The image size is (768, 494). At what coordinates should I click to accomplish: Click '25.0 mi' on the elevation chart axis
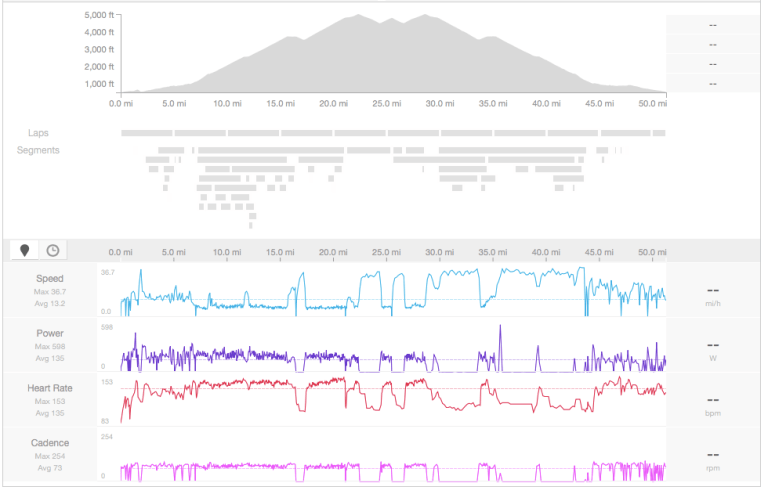[x=386, y=103]
